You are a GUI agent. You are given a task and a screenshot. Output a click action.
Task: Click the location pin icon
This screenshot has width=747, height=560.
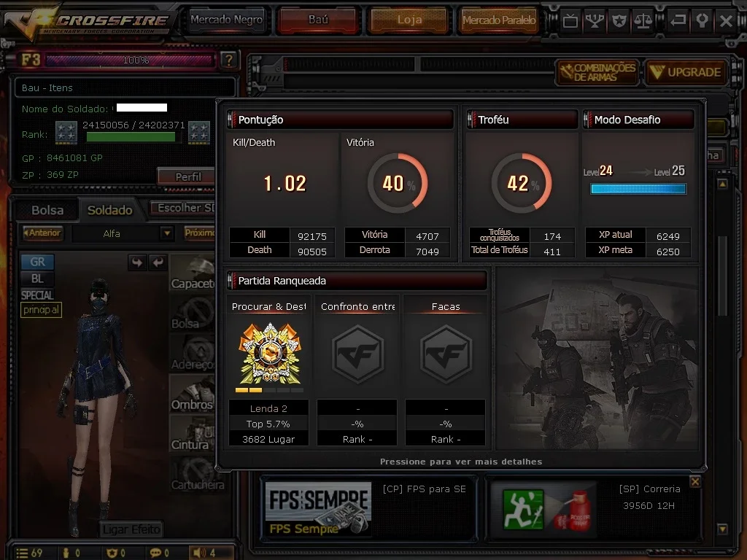click(702, 20)
